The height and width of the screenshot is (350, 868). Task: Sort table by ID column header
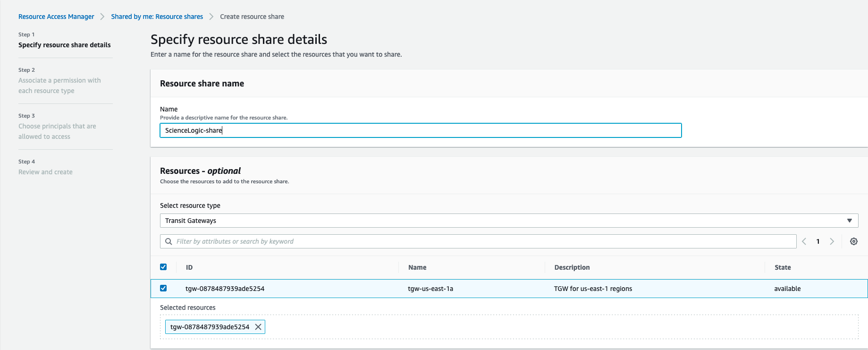point(189,267)
